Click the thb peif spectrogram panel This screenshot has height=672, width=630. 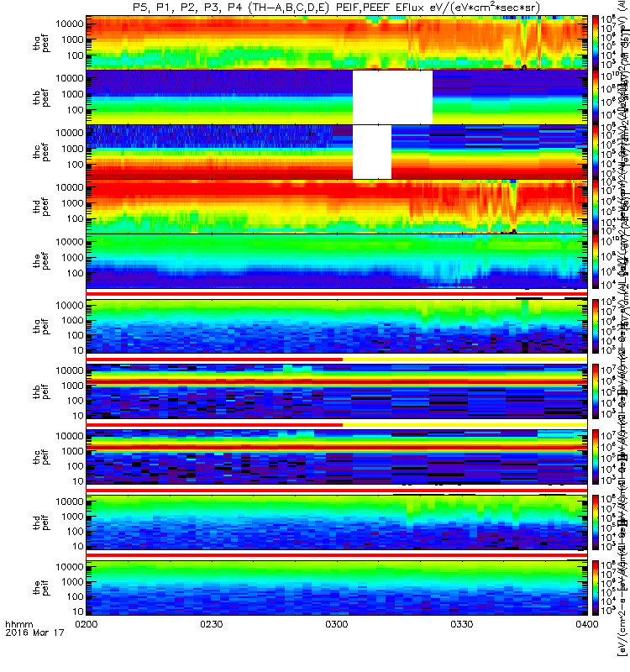click(337, 391)
